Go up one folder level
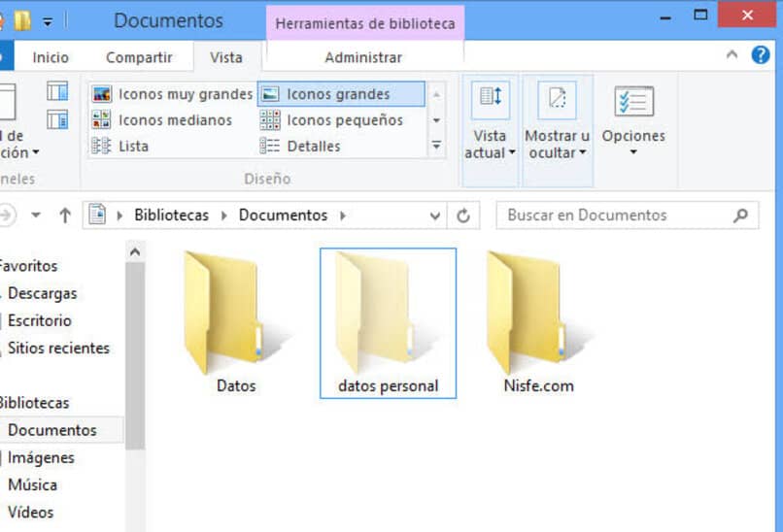The width and height of the screenshot is (783, 532). 65,216
